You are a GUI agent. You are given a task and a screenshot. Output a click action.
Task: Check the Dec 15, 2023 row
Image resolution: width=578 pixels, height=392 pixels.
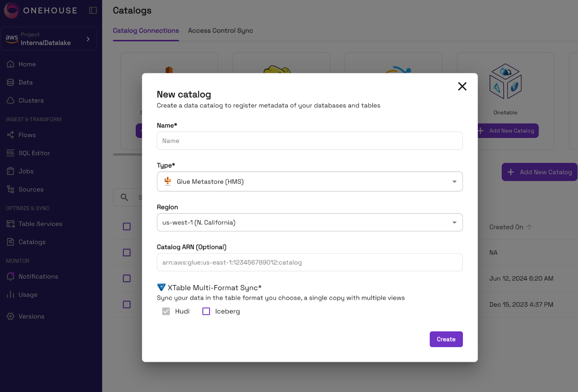127,304
